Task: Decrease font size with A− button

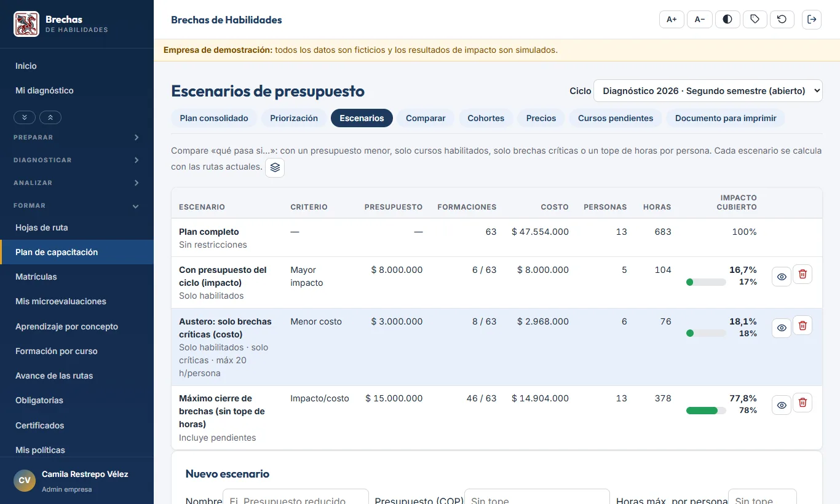Action: pos(700,19)
